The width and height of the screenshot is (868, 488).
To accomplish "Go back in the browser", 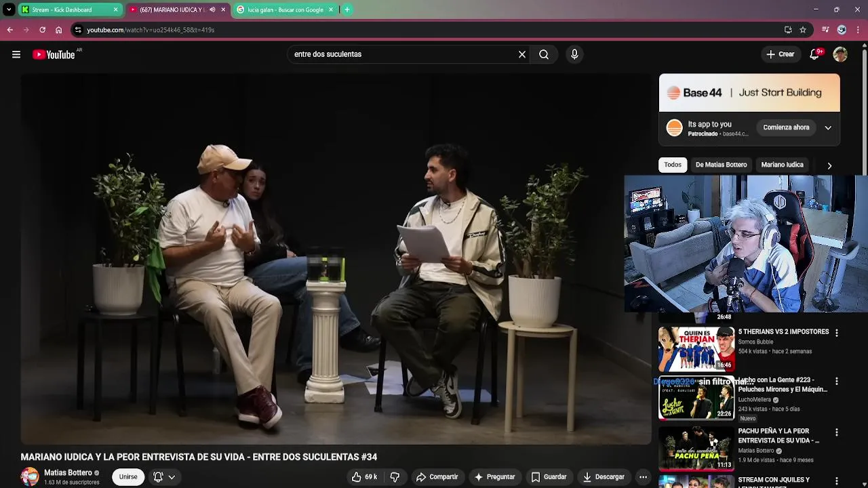I will point(9,30).
